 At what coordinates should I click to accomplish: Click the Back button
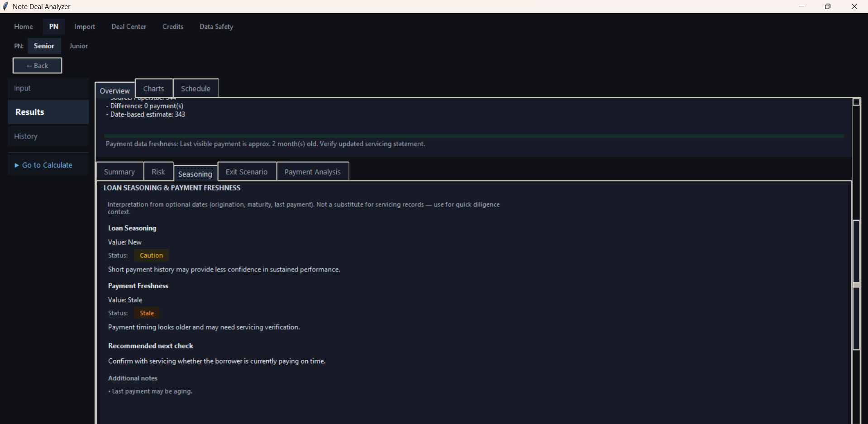point(37,66)
